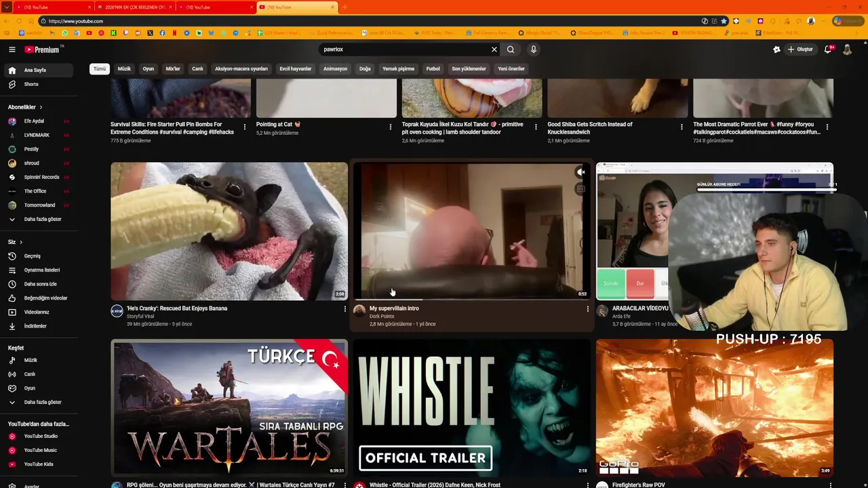Open YouTube Kids link

39,464
